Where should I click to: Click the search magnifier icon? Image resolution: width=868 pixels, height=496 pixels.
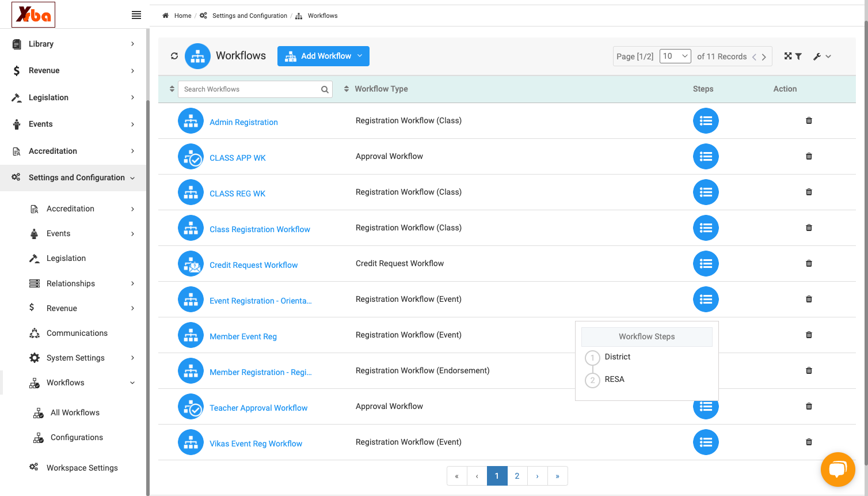click(x=325, y=89)
